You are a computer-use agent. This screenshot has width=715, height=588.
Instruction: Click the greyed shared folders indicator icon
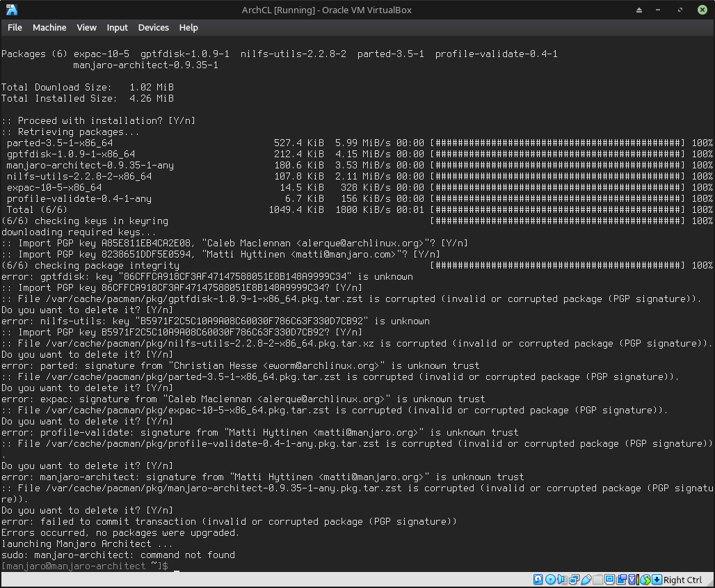tap(598, 580)
